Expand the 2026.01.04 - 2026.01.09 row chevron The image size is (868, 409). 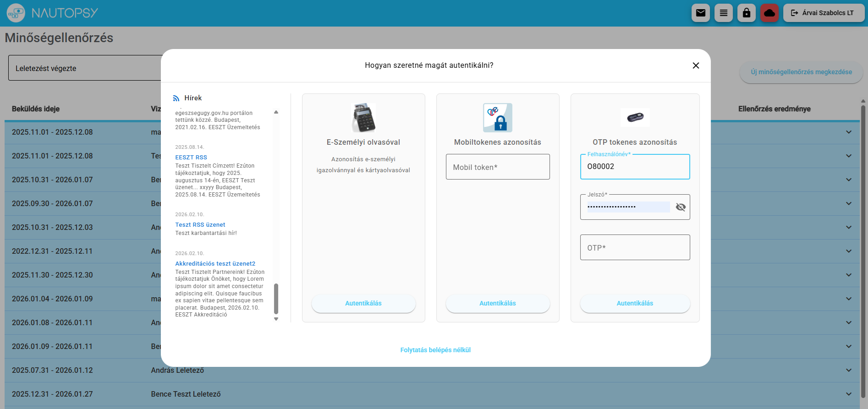(848, 299)
